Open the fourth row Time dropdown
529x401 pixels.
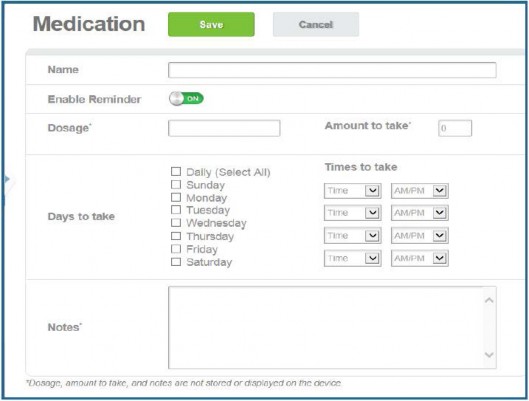353,258
